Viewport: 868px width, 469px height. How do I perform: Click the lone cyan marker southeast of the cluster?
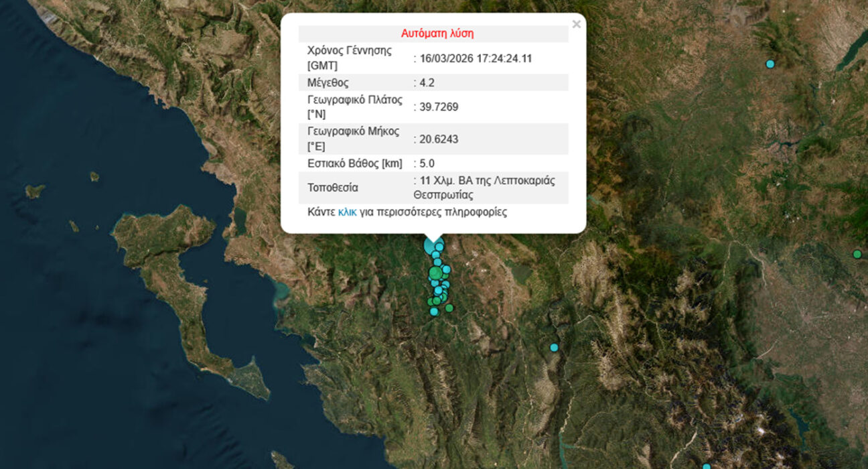coord(554,347)
